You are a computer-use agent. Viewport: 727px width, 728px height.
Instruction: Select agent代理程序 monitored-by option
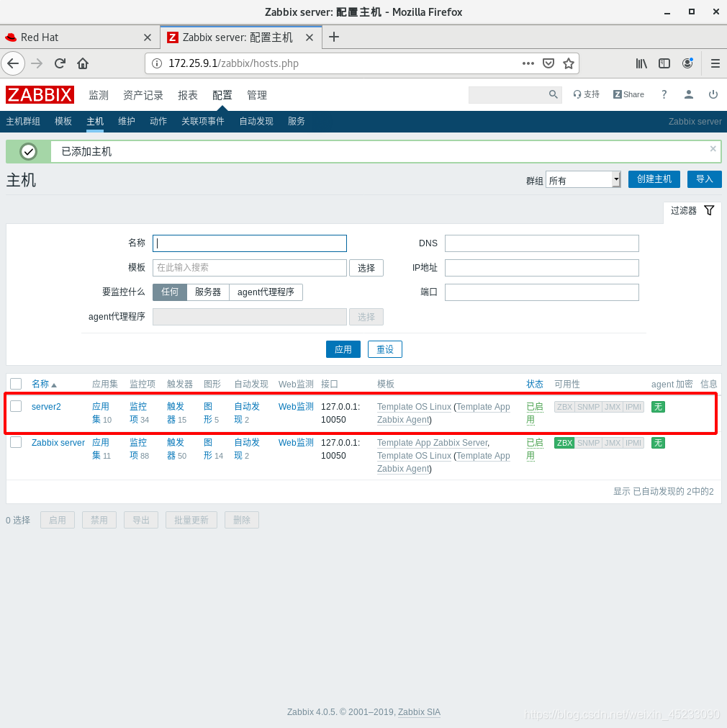click(266, 292)
